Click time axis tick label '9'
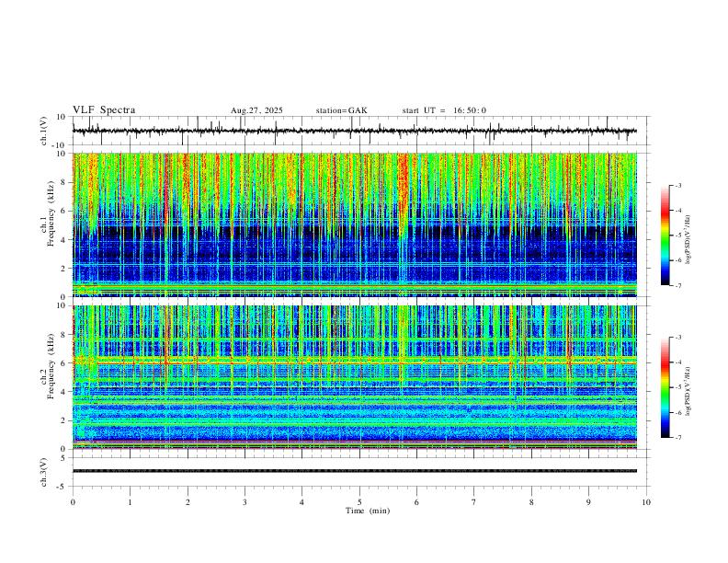This screenshot has height=563, width=728. (x=588, y=502)
